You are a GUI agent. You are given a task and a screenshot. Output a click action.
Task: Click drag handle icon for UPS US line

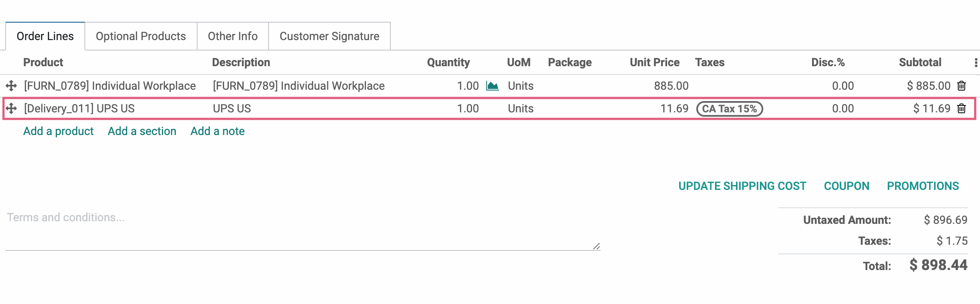(x=11, y=108)
